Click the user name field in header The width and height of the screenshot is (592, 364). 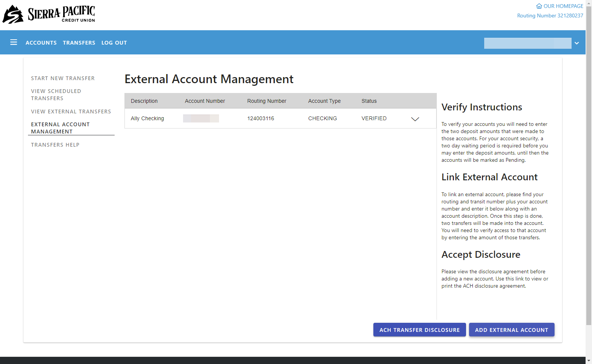point(528,43)
